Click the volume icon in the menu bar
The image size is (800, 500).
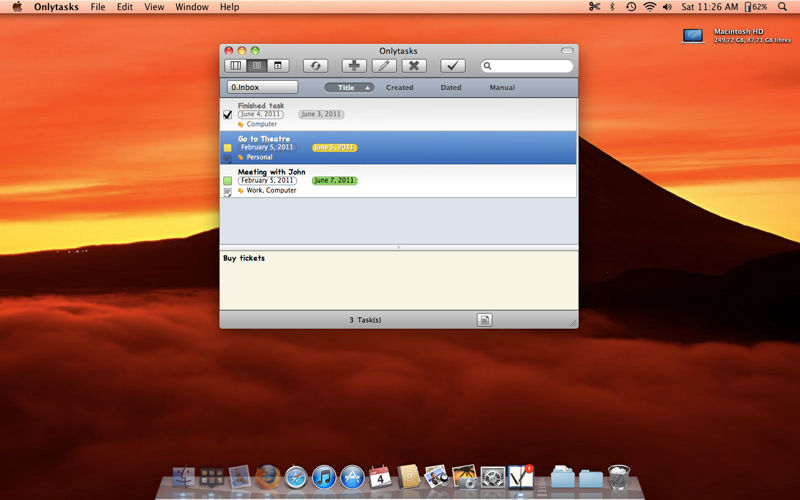pyautogui.click(x=667, y=7)
